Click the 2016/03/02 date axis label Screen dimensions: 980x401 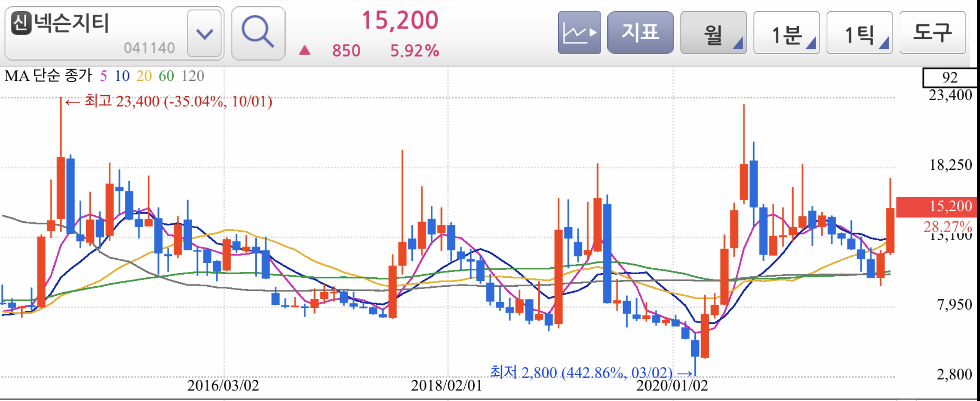(223, 386)
